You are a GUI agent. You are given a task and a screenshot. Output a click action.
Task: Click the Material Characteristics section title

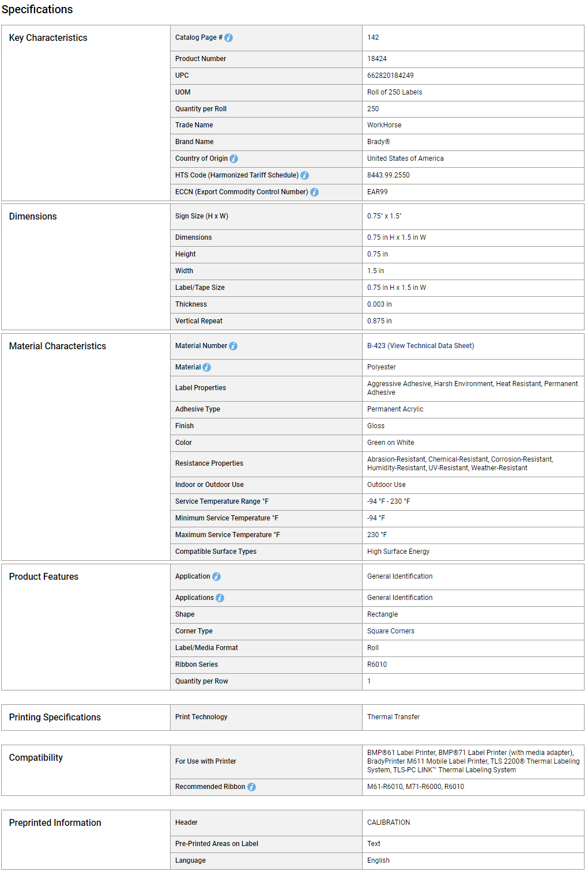[x=57, y=346]
